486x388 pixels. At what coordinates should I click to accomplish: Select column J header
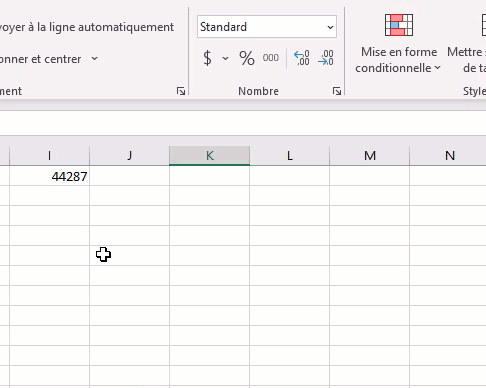[x=129, y=156]
